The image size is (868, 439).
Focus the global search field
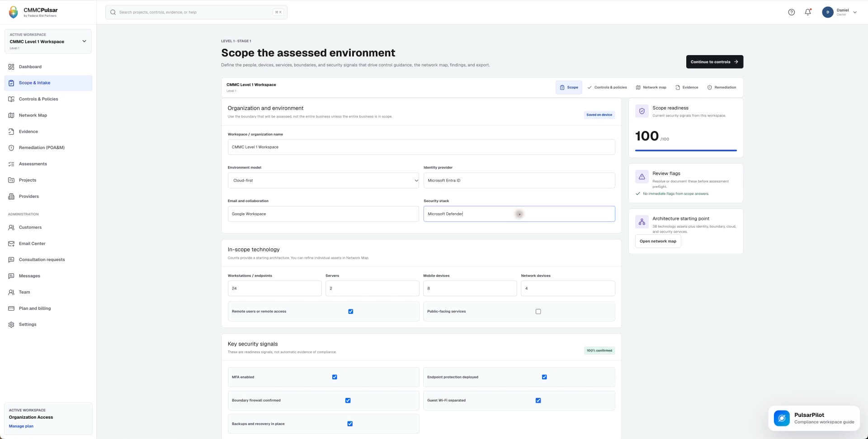(196, 12)
